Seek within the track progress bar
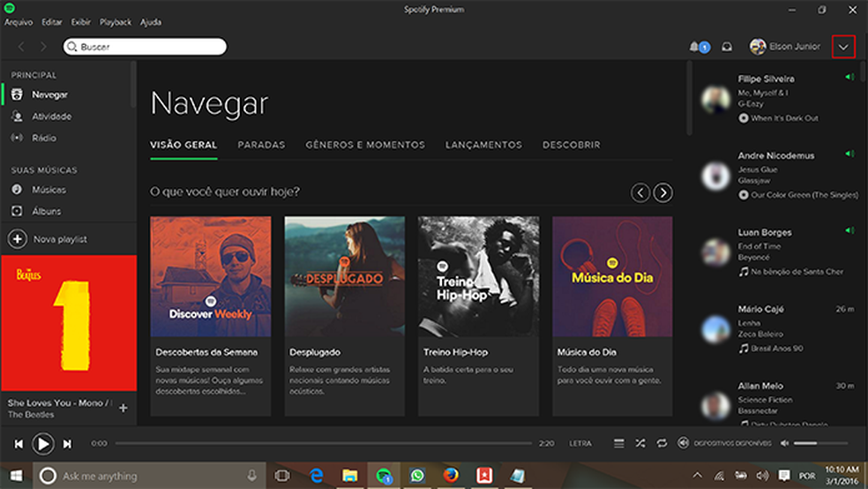 click(323, 443)
